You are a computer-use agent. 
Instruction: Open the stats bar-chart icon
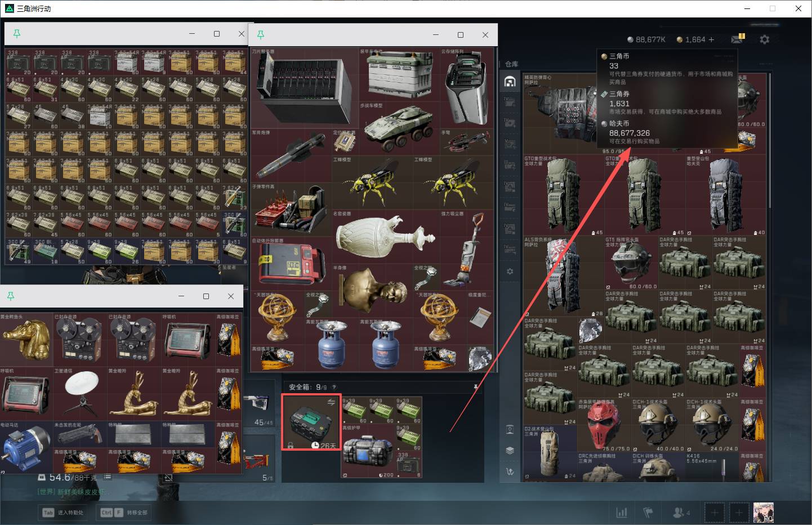coord(622,512)
